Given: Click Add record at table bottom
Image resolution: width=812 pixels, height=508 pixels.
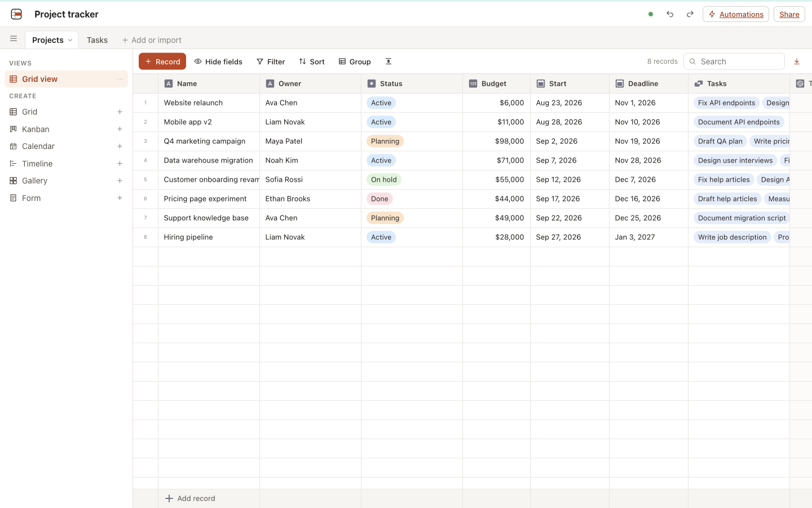Looking at the screenshot, I should tap(190, 498).
